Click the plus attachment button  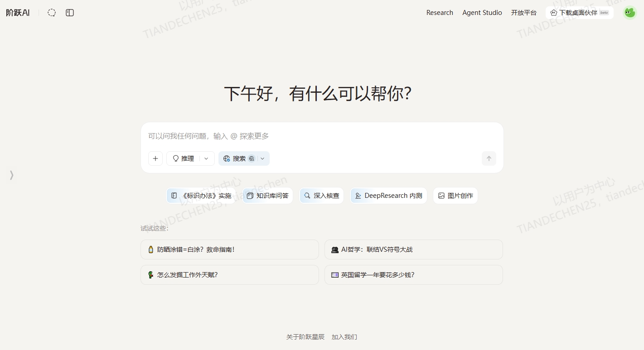pos(155,158)
